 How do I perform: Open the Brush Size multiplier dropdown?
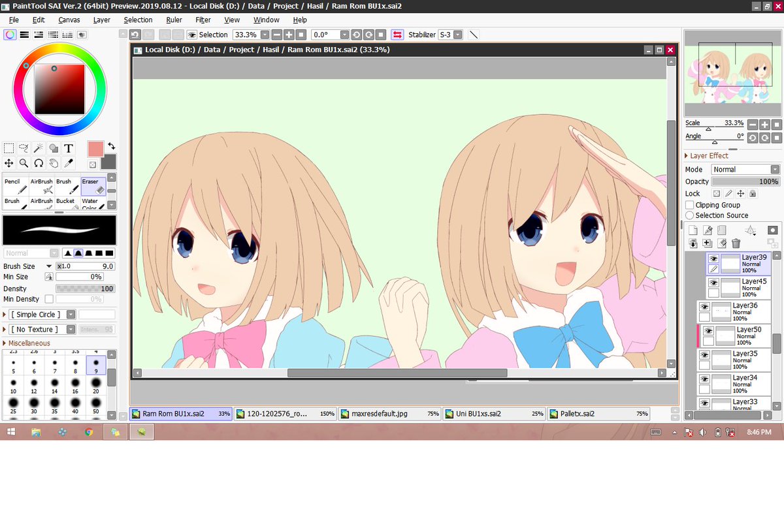coord(49,266)
